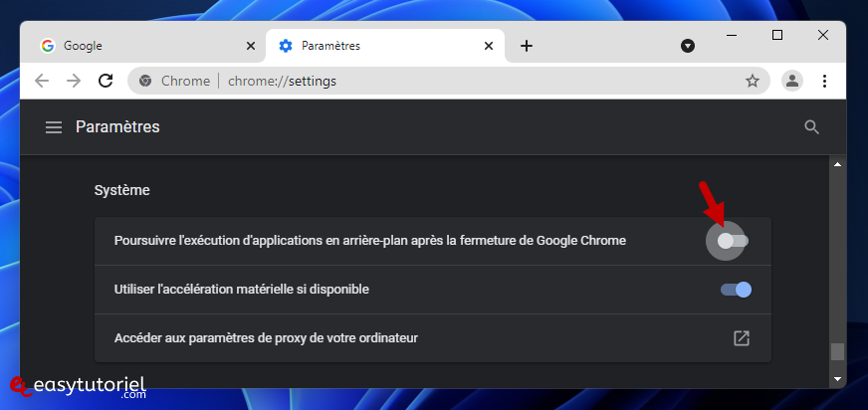
Task: Click the chrome://settings address bar
Action: click(x=448, y=82)
